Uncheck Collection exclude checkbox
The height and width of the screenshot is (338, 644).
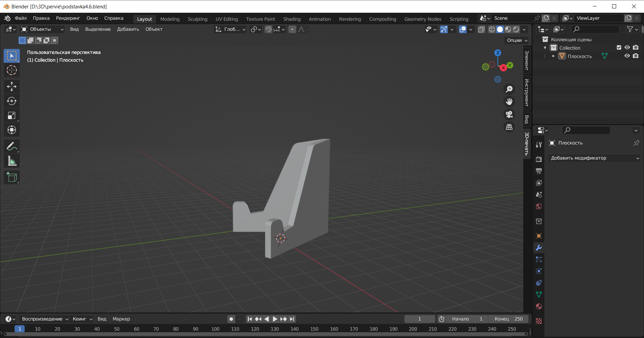click(619, 48)
